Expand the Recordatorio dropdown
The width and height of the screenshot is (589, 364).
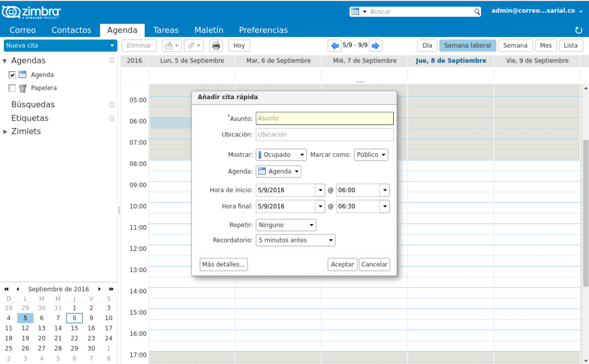tap(296, 240)
